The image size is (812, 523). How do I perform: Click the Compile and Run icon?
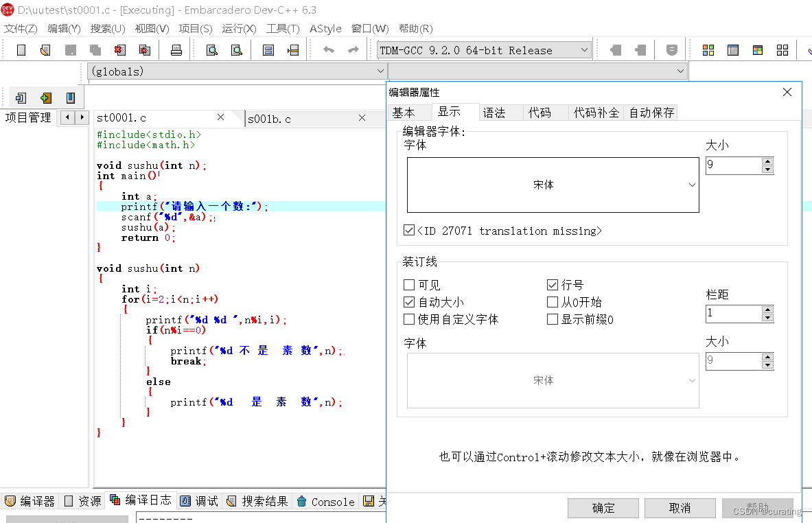coord(758,50)
